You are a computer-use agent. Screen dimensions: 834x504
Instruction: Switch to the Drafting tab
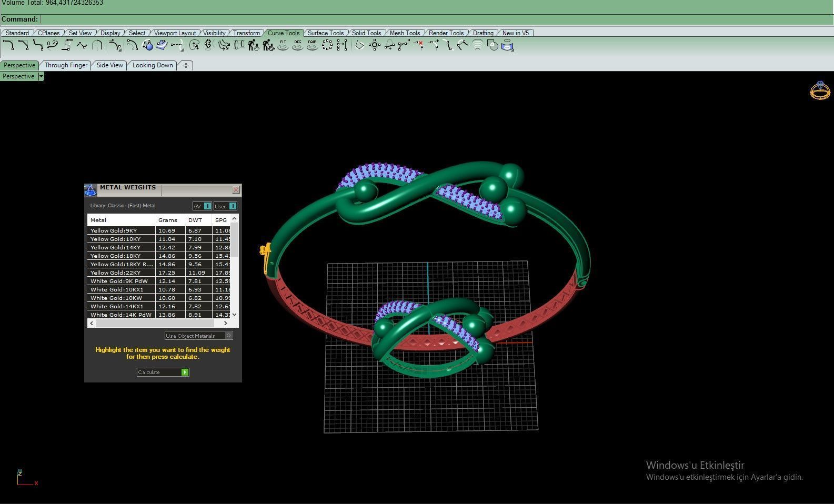[x=483, y=33]
